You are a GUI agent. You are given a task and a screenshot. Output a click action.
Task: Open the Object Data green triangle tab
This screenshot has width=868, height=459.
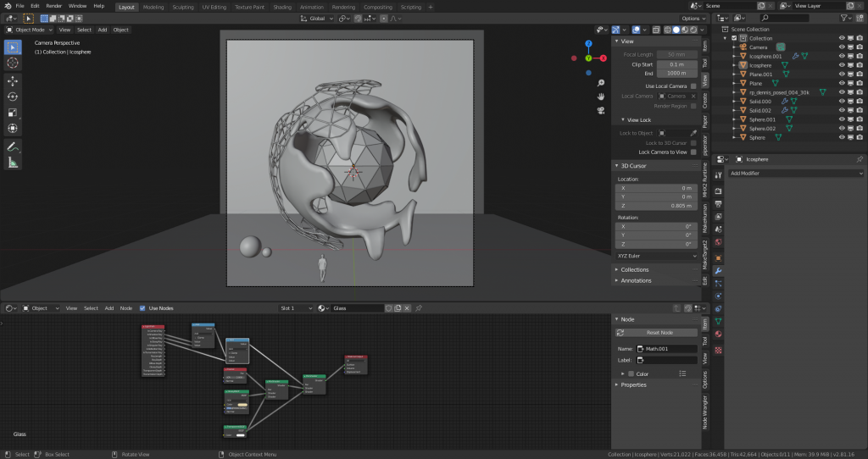tap(718, 321)
